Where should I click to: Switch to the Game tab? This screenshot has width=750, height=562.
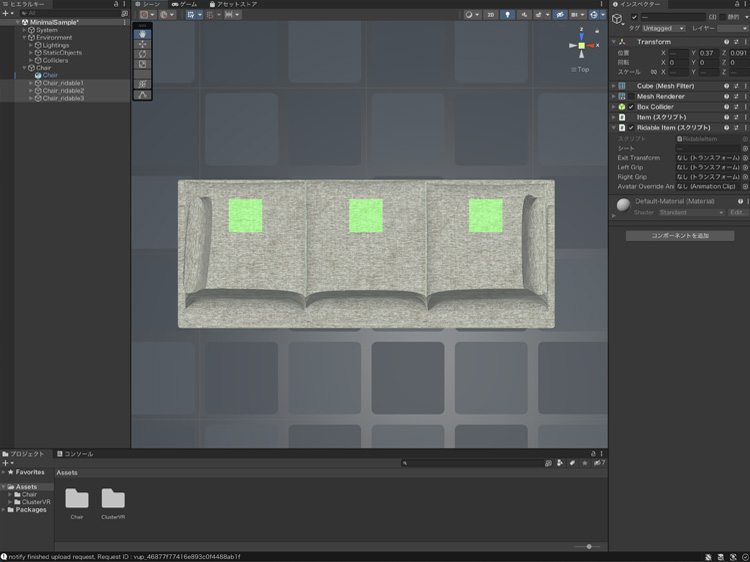coord(183,5)
